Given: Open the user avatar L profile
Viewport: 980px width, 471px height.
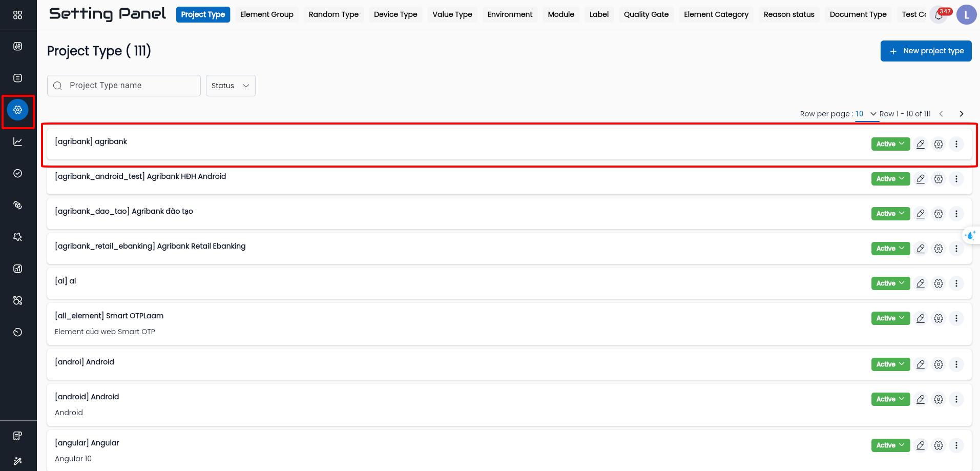Looking at the screenshot, I should [x=966, y=15].
